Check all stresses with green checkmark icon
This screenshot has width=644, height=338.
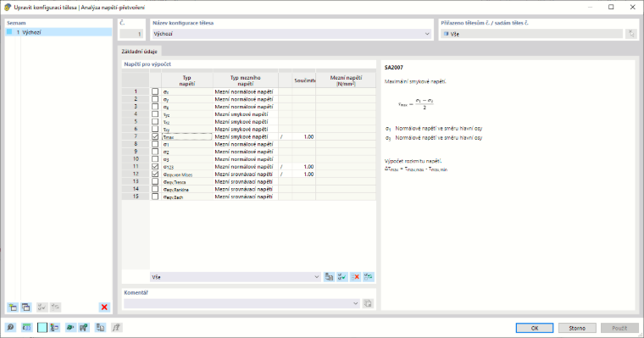tap(342, 277)
